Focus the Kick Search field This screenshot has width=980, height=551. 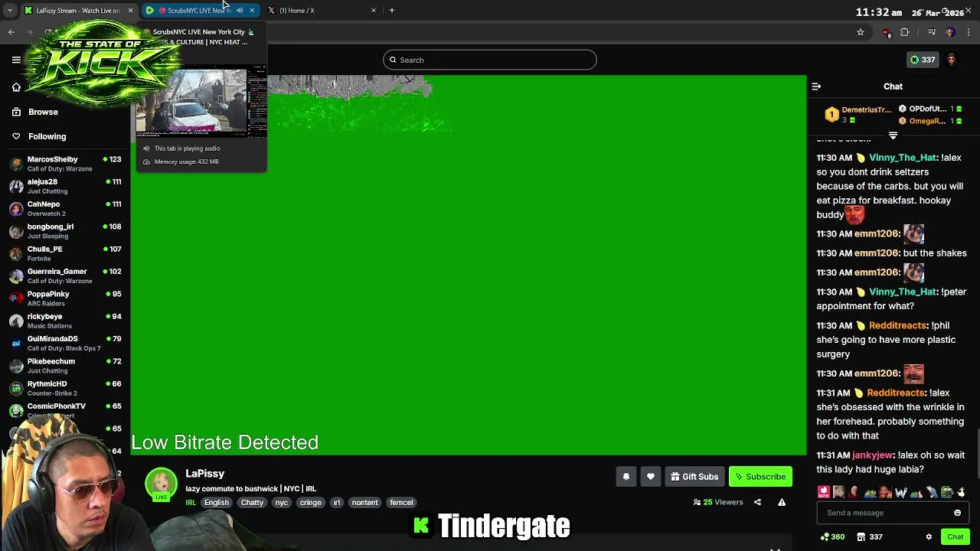(490, 60)
